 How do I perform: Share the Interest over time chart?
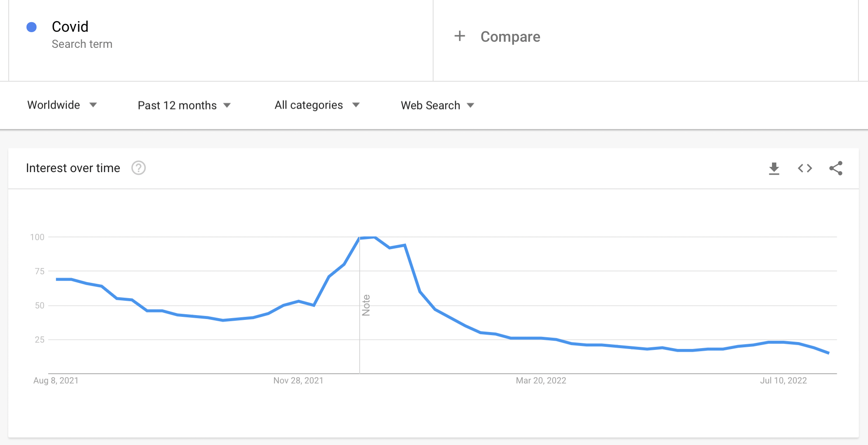pos(836,168)
